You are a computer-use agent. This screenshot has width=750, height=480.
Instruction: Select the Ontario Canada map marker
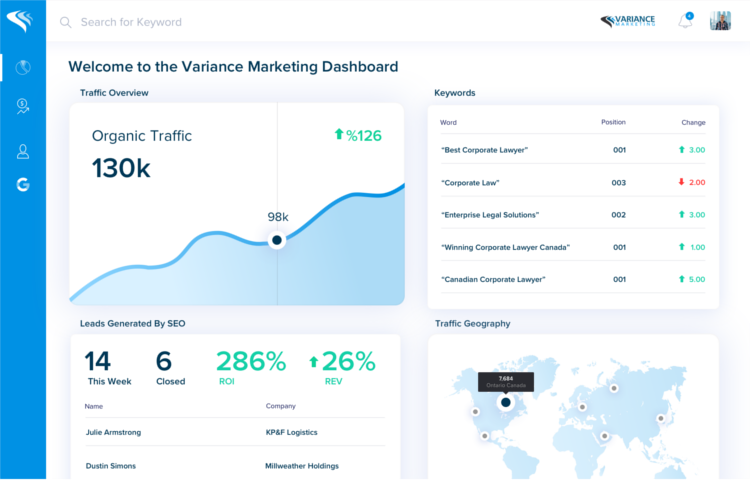(506, 403)
